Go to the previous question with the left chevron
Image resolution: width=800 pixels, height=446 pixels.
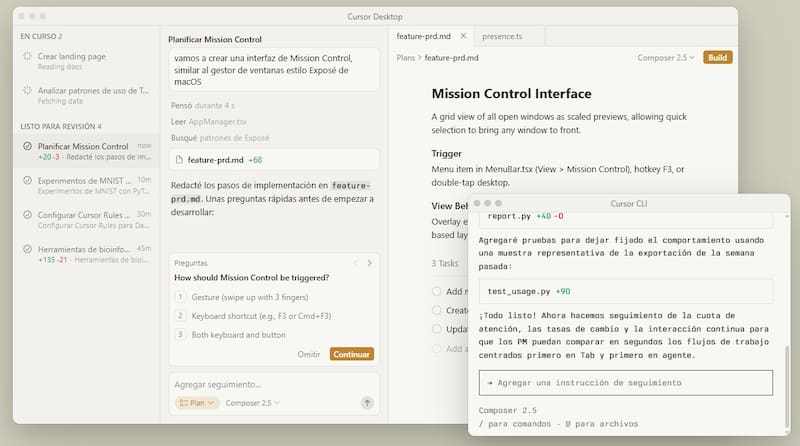tap(356, 263)
